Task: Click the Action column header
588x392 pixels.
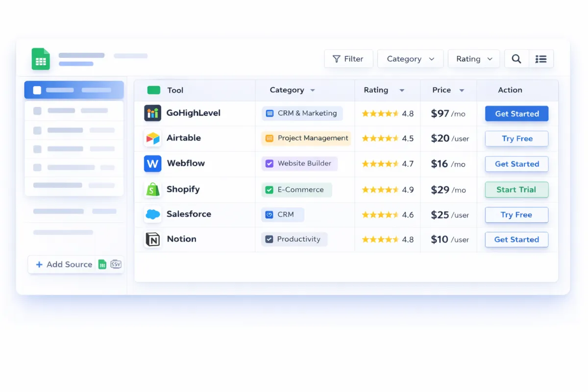Action: [510, 90]
